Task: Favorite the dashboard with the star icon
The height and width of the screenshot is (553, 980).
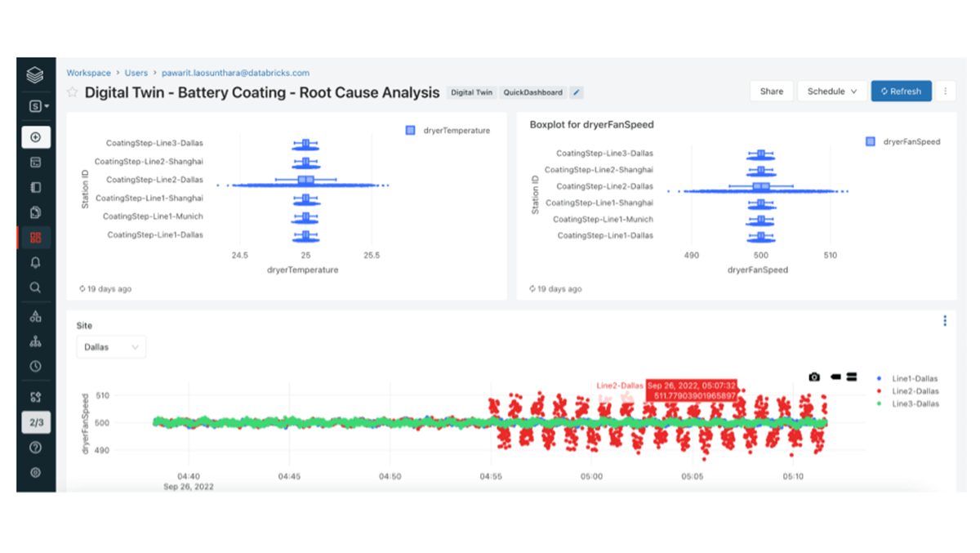Action: tap(73, 92)
